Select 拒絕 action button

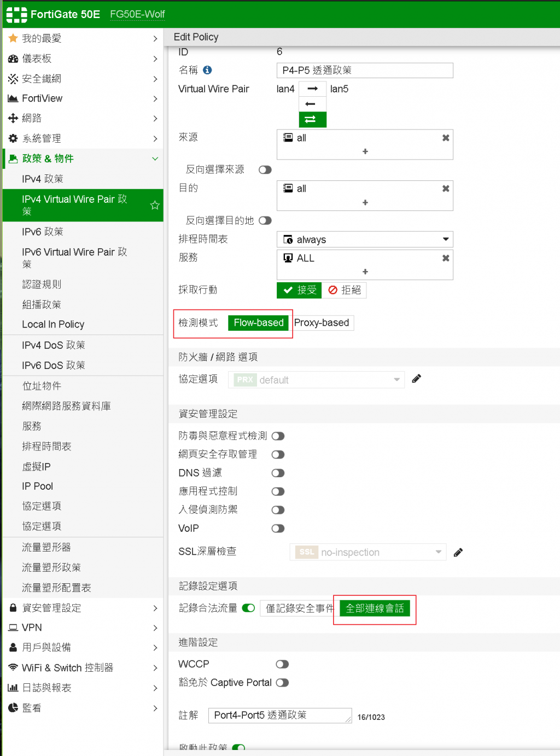(345, 290)
